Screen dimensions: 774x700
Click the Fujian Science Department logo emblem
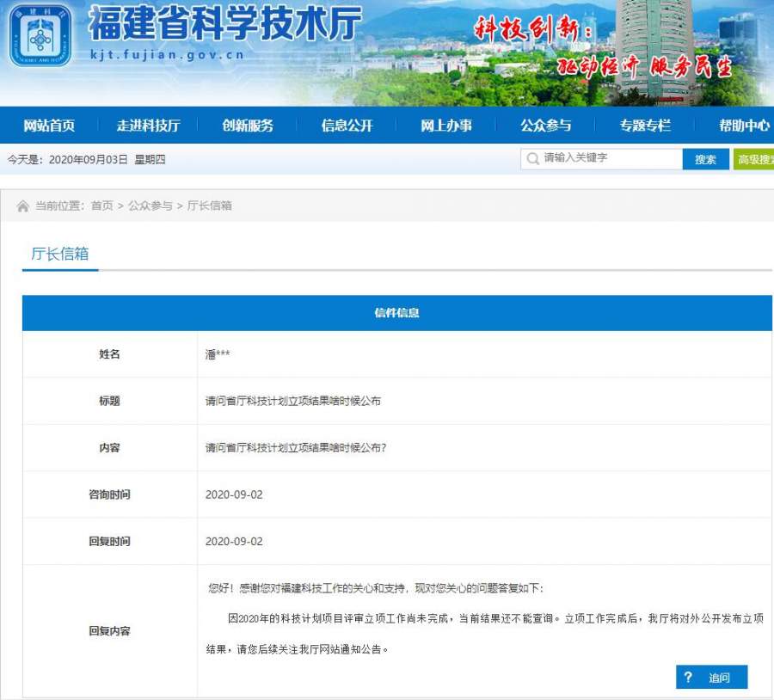pos(40,35)
